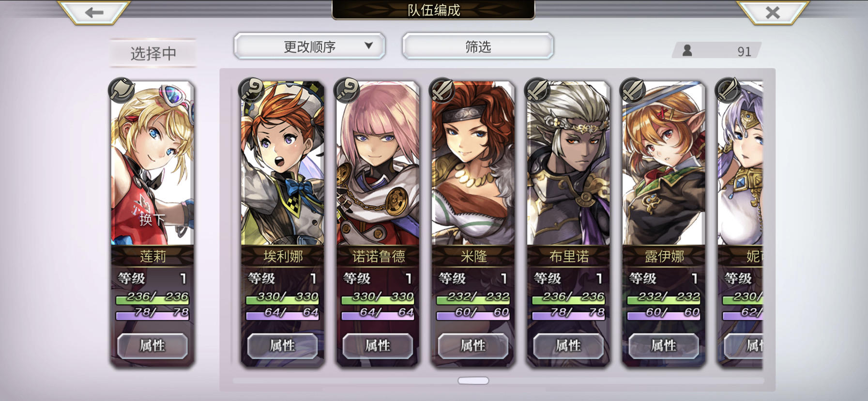Click the sword weapon icon on 布里诺's card
This screenshot has width=868, height=401.
point(537,90)
